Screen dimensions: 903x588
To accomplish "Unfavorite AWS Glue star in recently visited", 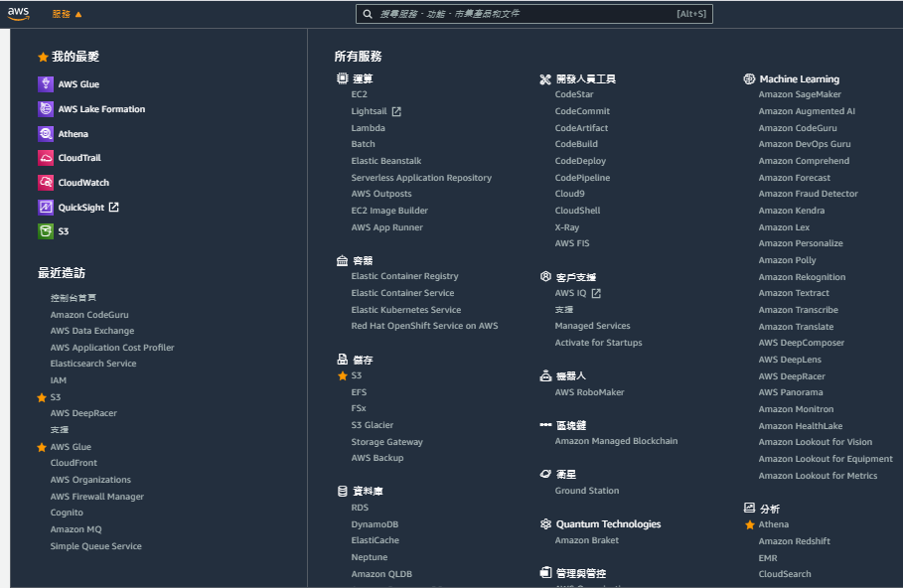I will point(42,447).
